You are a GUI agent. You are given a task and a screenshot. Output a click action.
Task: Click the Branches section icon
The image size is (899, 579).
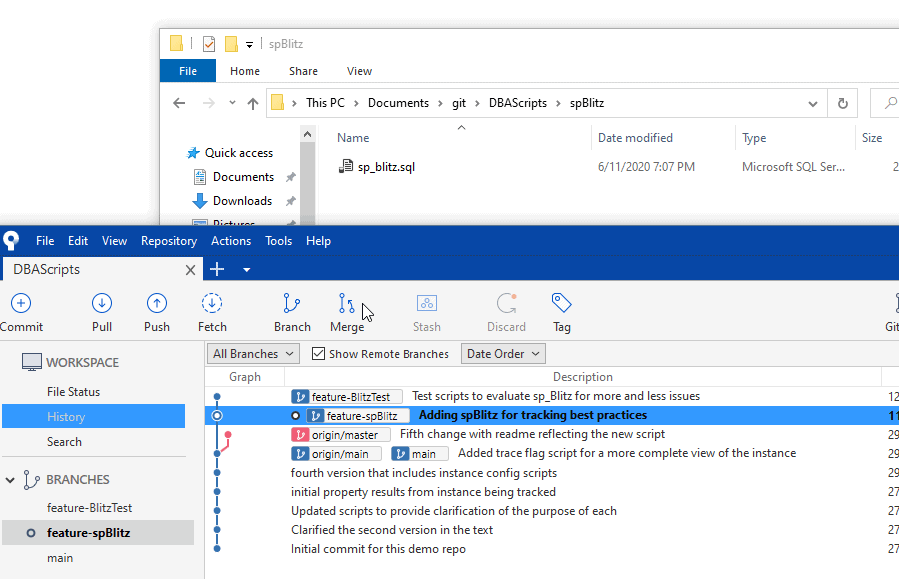[32, 480]
